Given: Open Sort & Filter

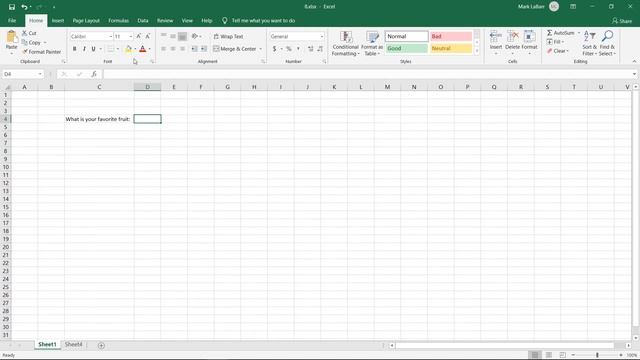Looking at the screenshot, I should (589, 43).
